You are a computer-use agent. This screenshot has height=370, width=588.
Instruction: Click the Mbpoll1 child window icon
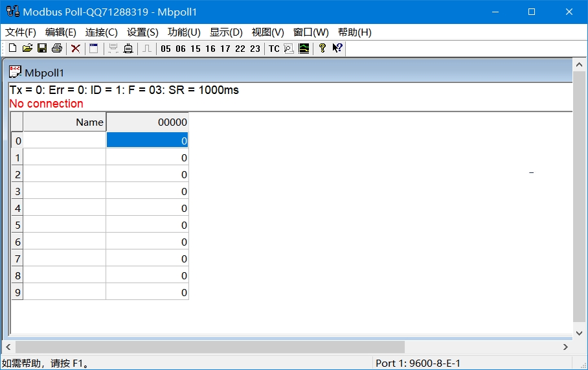(x=15, y=72)
